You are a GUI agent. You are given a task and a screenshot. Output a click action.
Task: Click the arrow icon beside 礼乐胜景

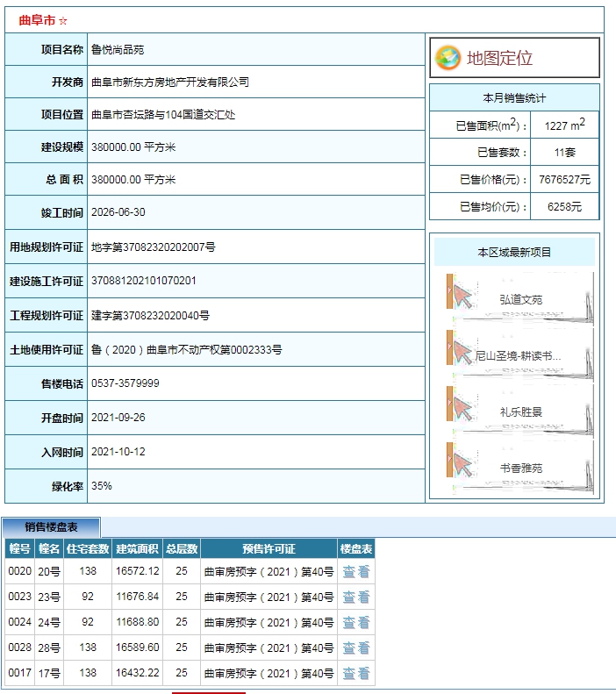tap(462, 409)
